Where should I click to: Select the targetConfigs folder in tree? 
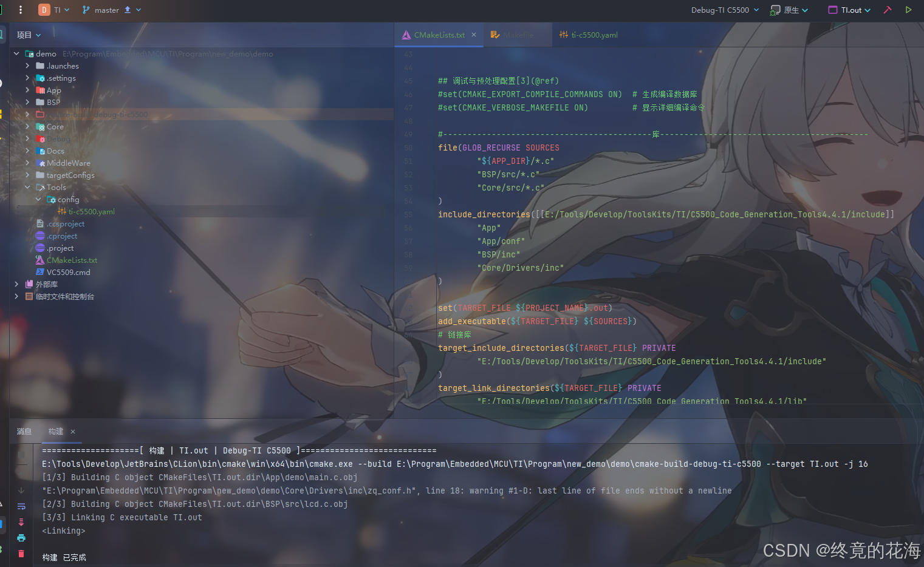(x=70, y=175)
